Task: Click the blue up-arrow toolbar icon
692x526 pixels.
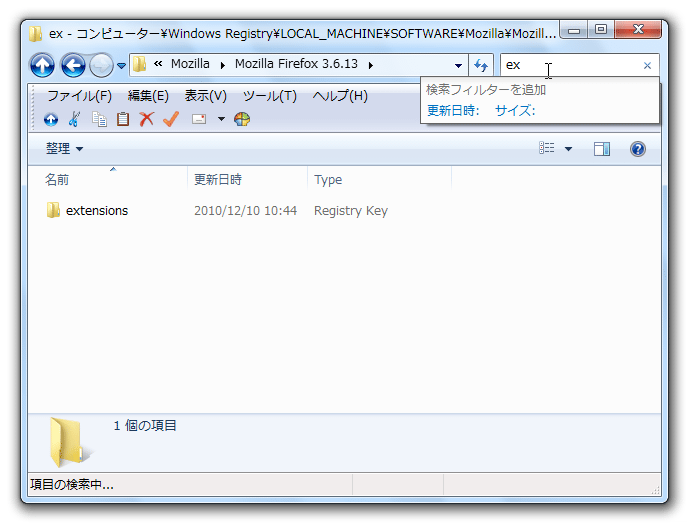Action: coord(51,119)
